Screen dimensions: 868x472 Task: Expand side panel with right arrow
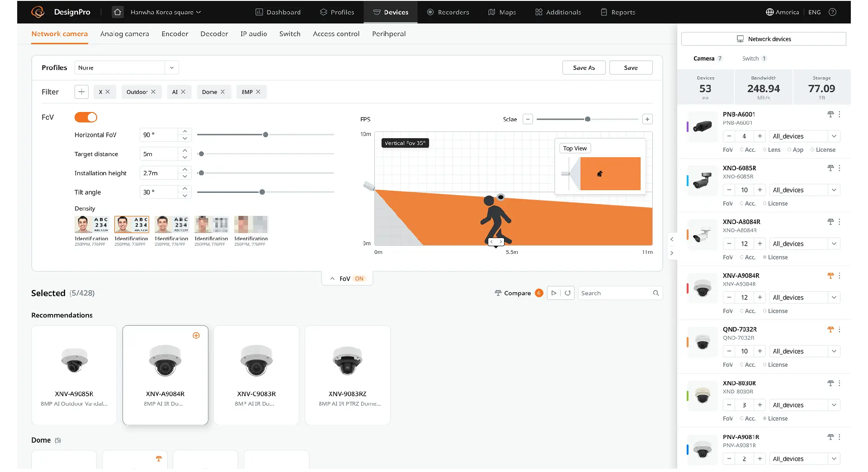click(x=672, y=253)
